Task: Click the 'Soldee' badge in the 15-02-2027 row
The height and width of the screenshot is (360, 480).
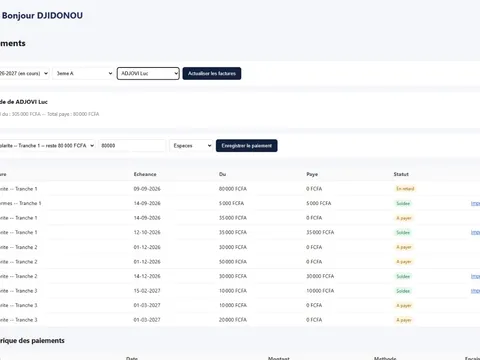Action: click(x=403, y=291)
